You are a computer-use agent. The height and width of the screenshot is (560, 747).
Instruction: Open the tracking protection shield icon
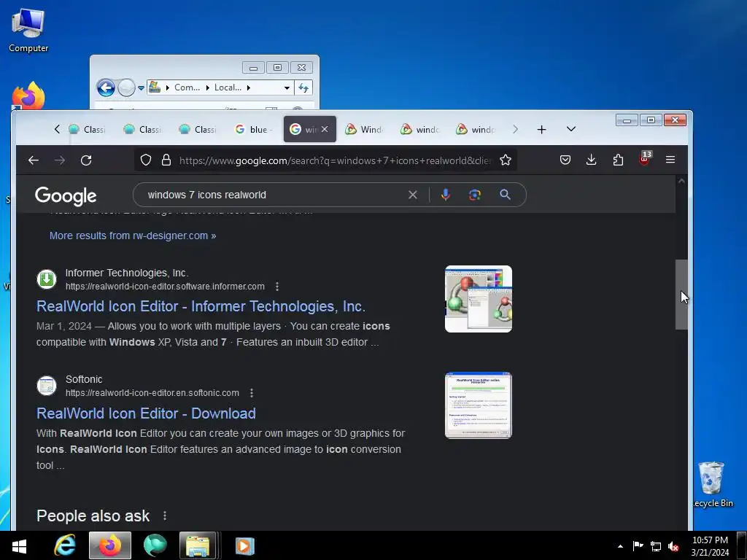tap(146, 160)
